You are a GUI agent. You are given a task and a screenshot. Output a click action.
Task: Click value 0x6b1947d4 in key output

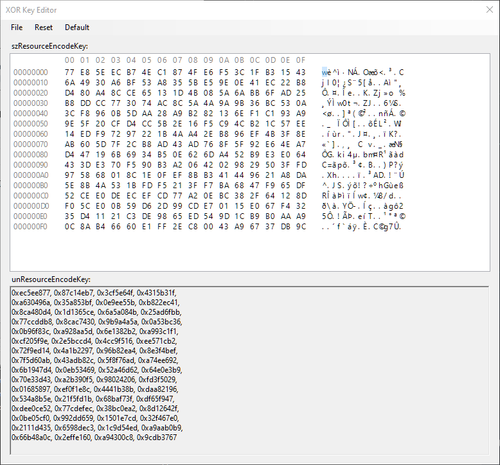32,370
